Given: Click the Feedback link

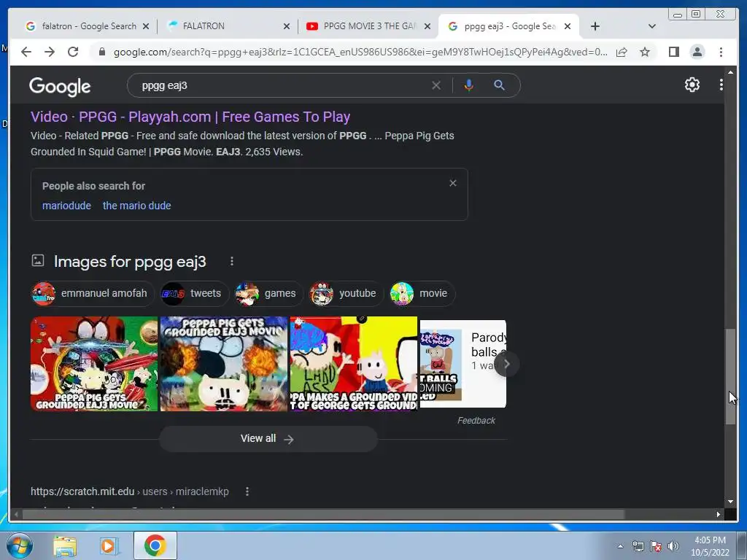Looking at the screenshot, I should coord(476,421).
